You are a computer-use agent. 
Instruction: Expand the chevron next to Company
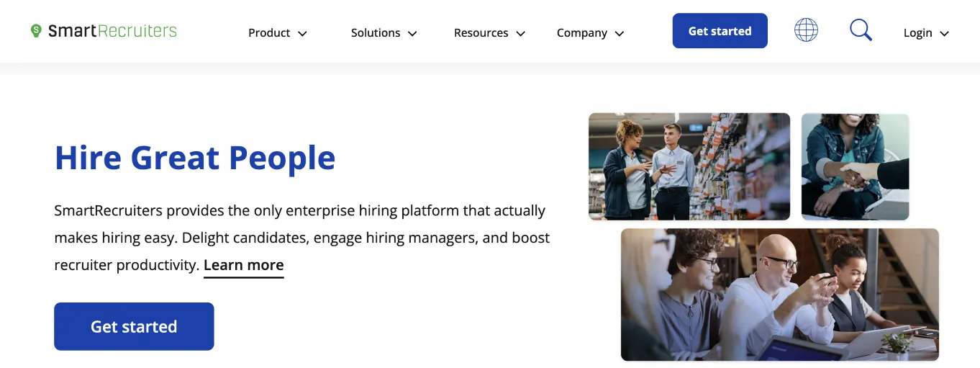(620, 34)
